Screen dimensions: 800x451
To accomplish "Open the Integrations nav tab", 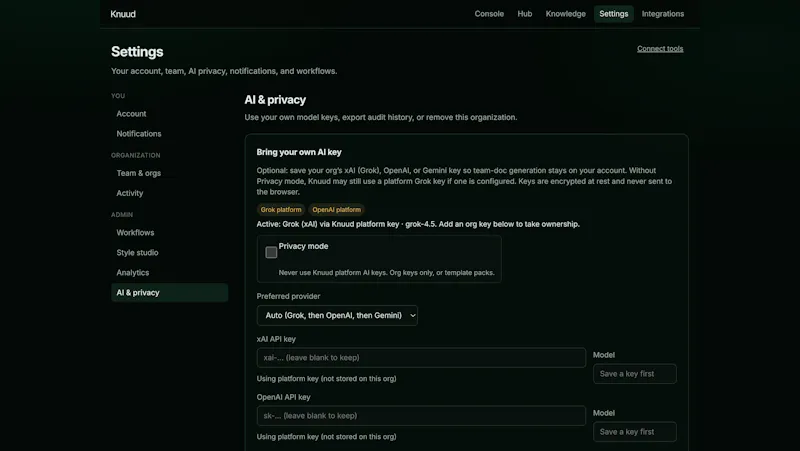I will tap(663, 14).
